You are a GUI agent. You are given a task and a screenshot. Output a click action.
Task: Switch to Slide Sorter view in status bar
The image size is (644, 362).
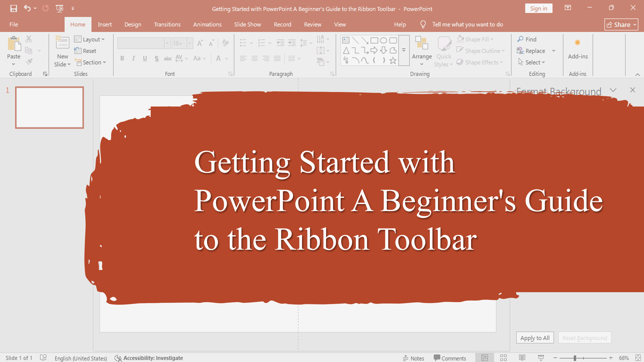coord(503,357)
